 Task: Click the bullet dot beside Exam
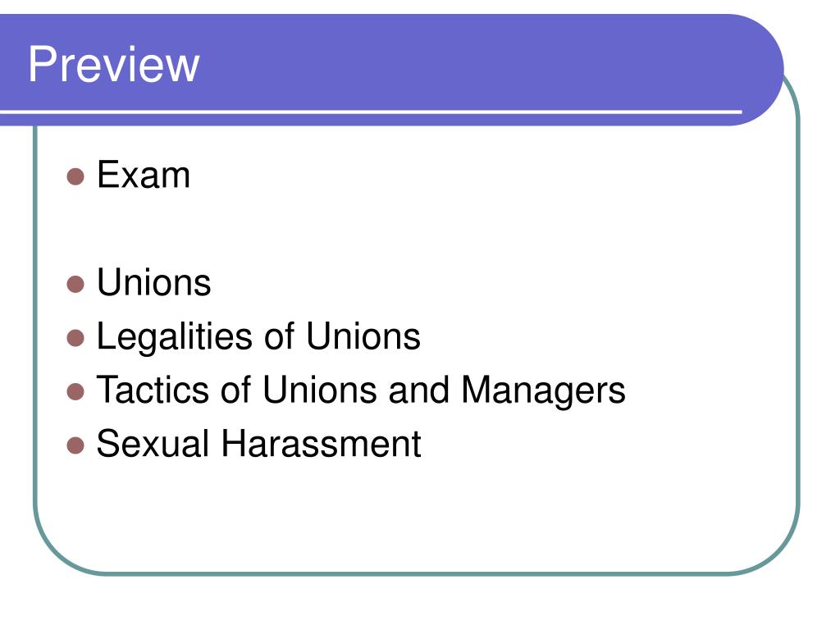pyautogui.click(x=75, y=177)
